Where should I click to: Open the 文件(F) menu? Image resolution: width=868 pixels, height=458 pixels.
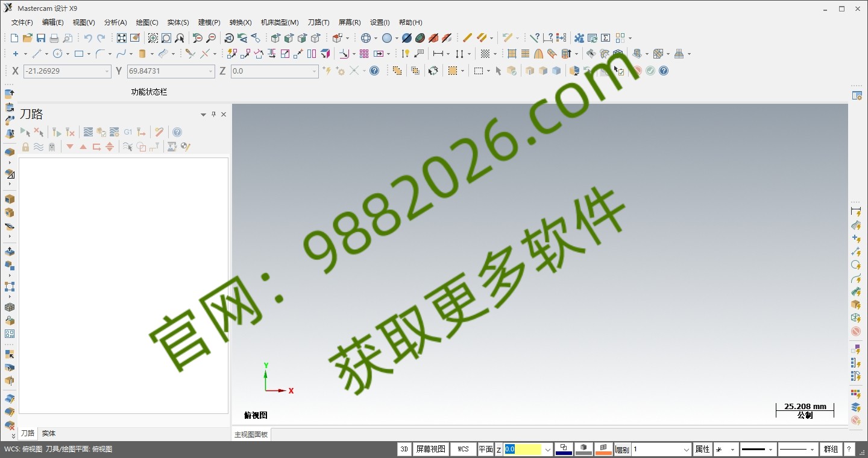click(x=22, y=22)
